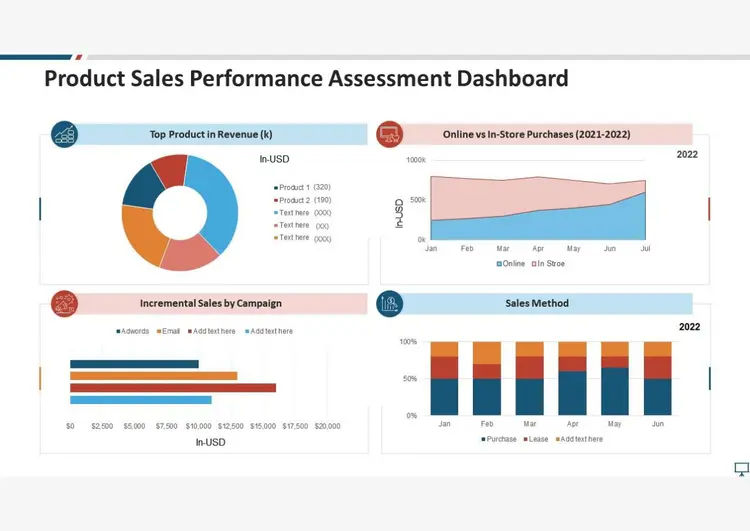
Task: Click the In Stroe legend entry
Action: (548, 264)
